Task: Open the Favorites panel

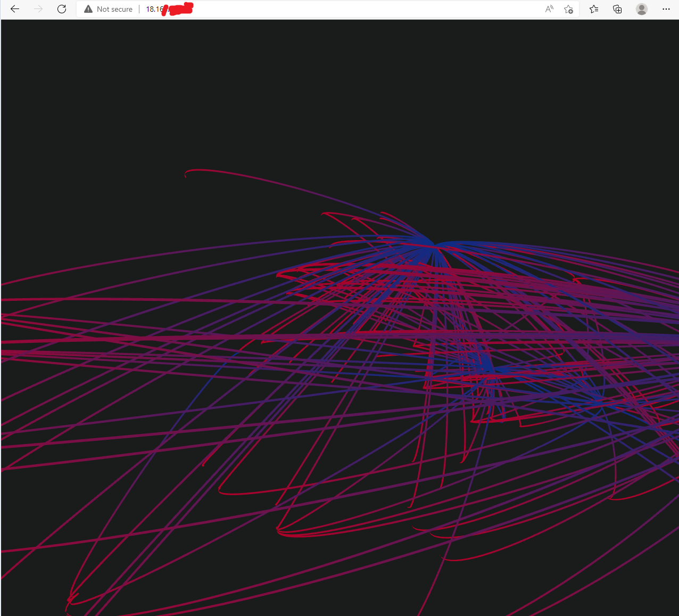Action: click(593, 9)
